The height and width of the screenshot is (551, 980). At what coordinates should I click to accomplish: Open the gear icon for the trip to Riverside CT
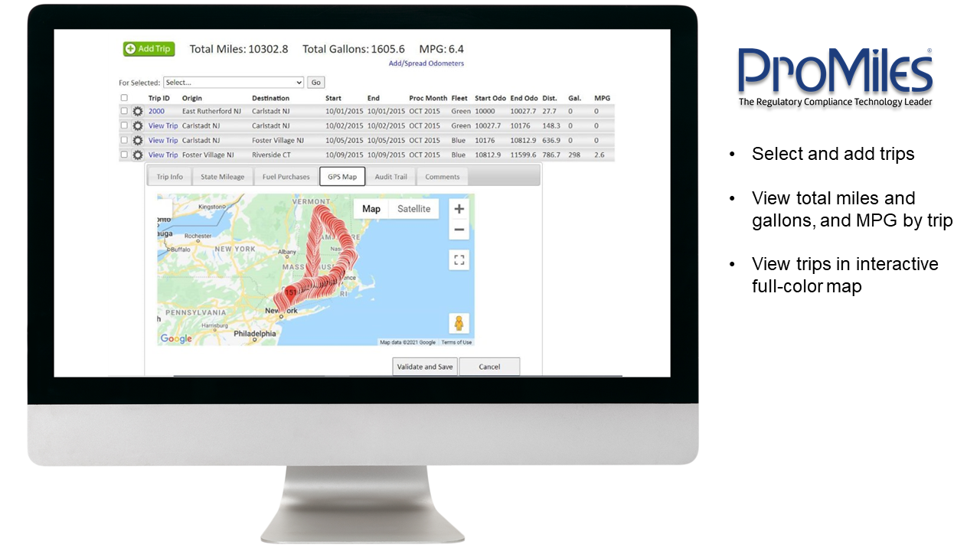pyautogui.click(x=138, y=155)
